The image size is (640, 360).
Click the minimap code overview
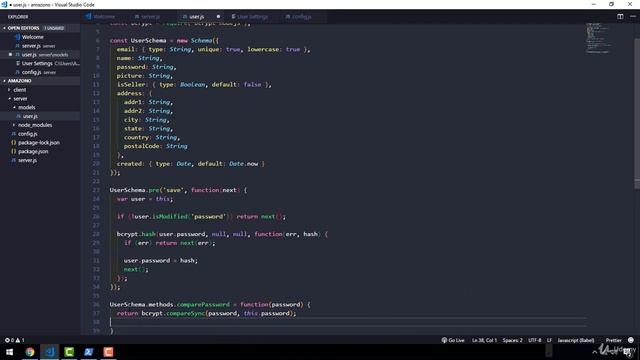(599, 38)
